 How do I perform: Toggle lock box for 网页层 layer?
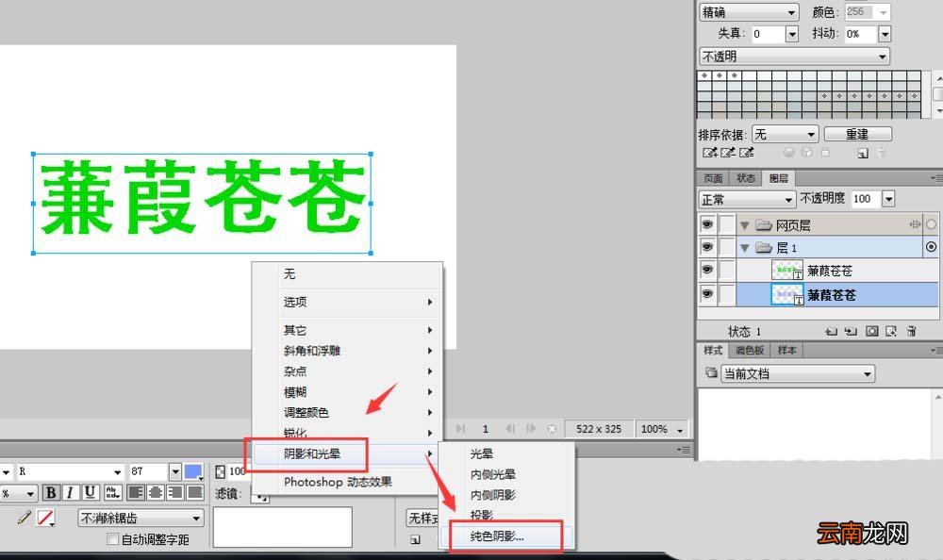click(727, 224)
